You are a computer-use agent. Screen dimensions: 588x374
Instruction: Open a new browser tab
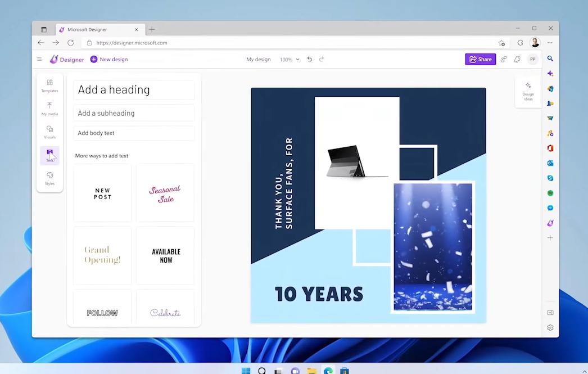pos(152,30)
